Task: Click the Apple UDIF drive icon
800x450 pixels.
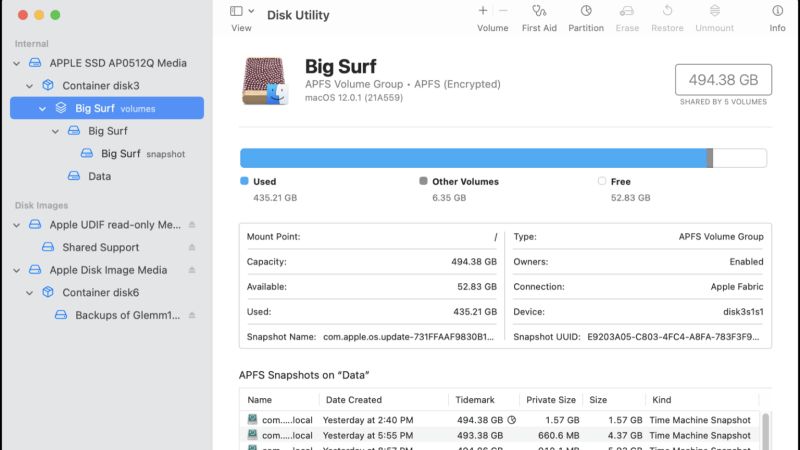Action: point(35,224)
